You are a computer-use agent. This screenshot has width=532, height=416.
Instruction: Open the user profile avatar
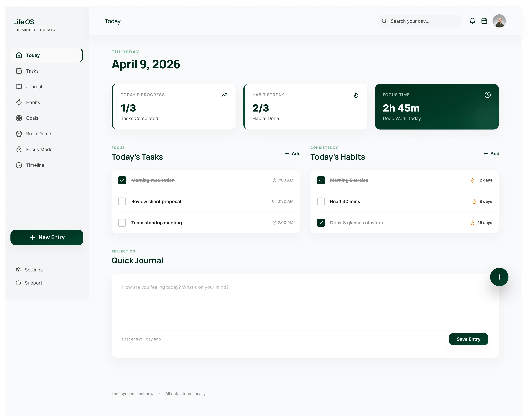point(499,21)
